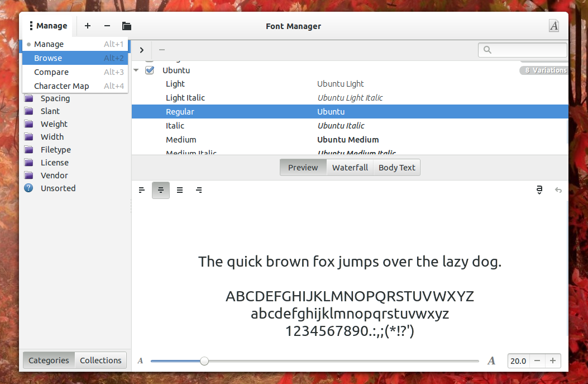Screen dimensions: 588x384
Task: Show the Categories sidebar view
Action: [49, 361]
